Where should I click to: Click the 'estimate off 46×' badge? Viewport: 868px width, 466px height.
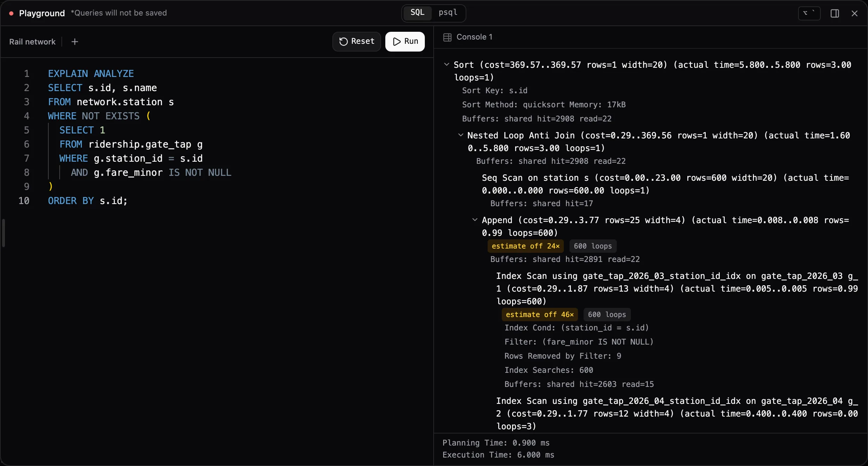point(540,315)
